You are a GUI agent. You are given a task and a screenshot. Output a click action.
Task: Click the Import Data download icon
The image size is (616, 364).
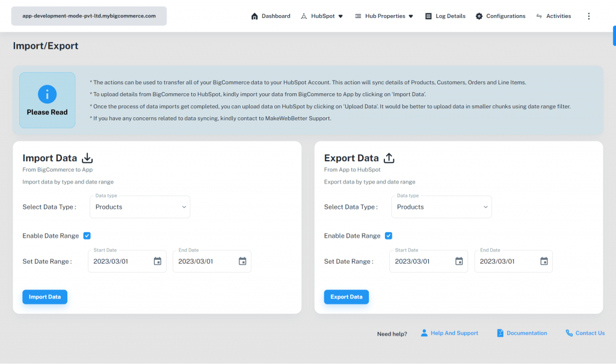coord(87,158)
